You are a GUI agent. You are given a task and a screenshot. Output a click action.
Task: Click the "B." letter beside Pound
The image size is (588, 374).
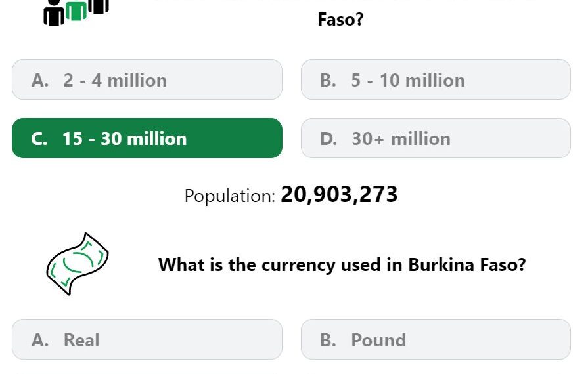tap(328, 341)
